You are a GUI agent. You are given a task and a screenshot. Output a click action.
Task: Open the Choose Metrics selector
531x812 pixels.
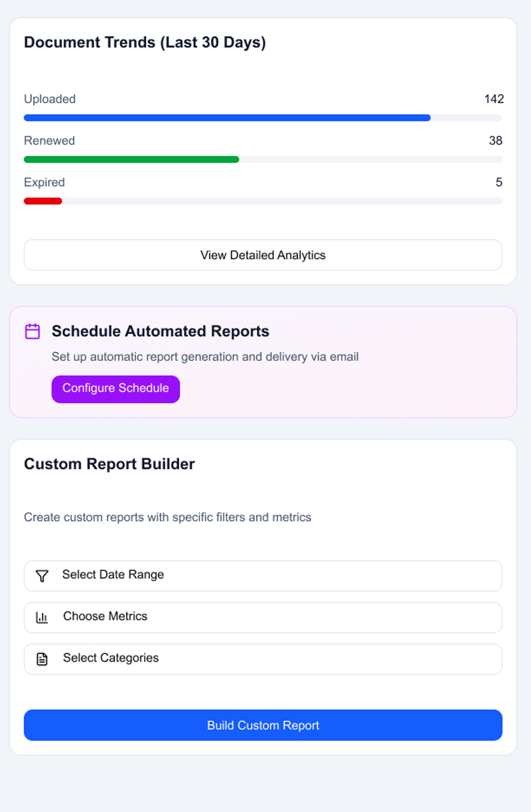(x=263, y=618)
